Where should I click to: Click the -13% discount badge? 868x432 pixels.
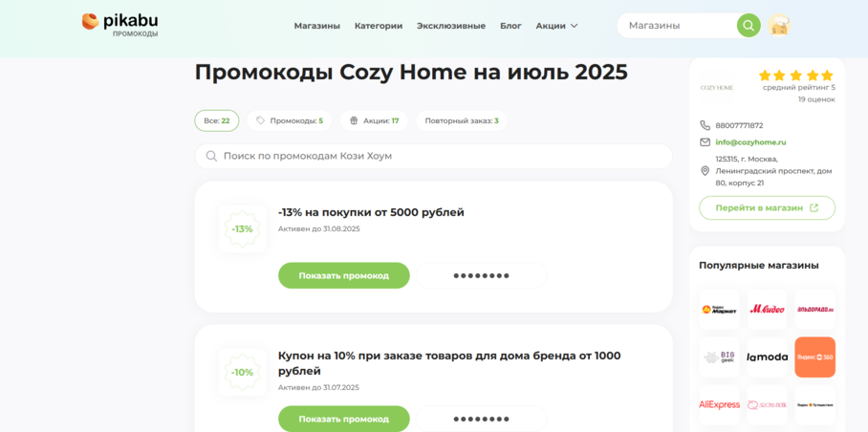[243, 229]
